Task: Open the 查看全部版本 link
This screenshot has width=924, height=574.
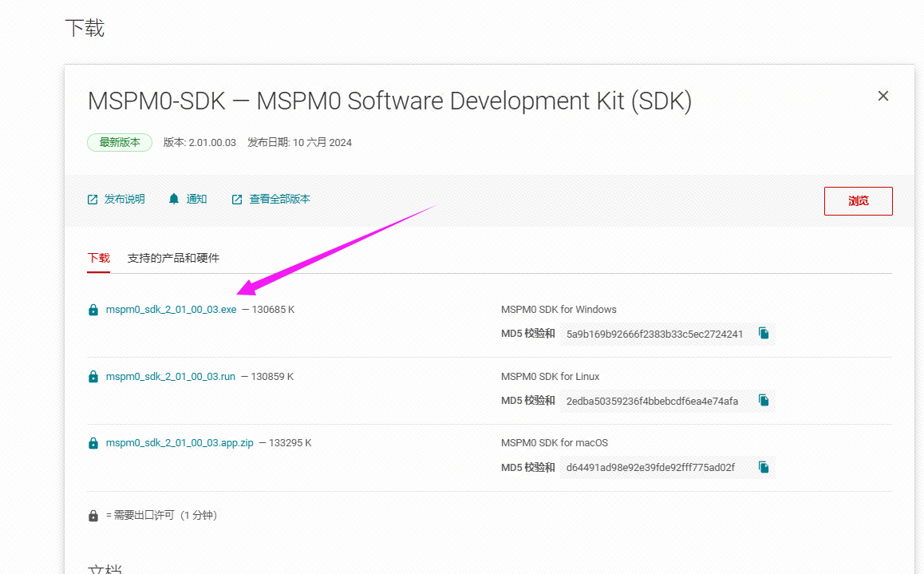Action: (x=279, y=199)
